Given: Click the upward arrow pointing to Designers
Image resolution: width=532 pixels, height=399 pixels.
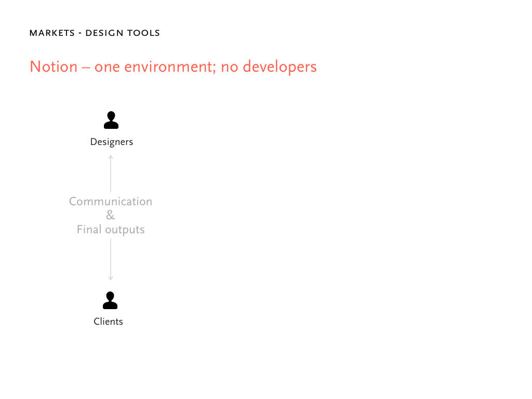Looking at the screenshot, I should click(111, 174).
